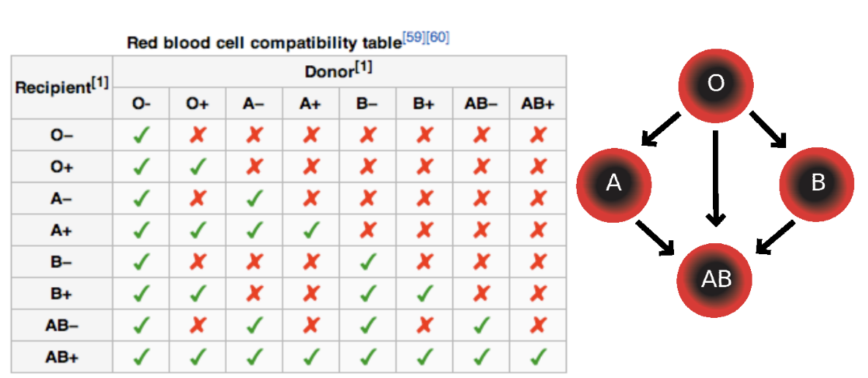Click green check for O- recipient, O- donor
Image resolution: width=868 pixels, height=378 pixels.
coord(141,135)
